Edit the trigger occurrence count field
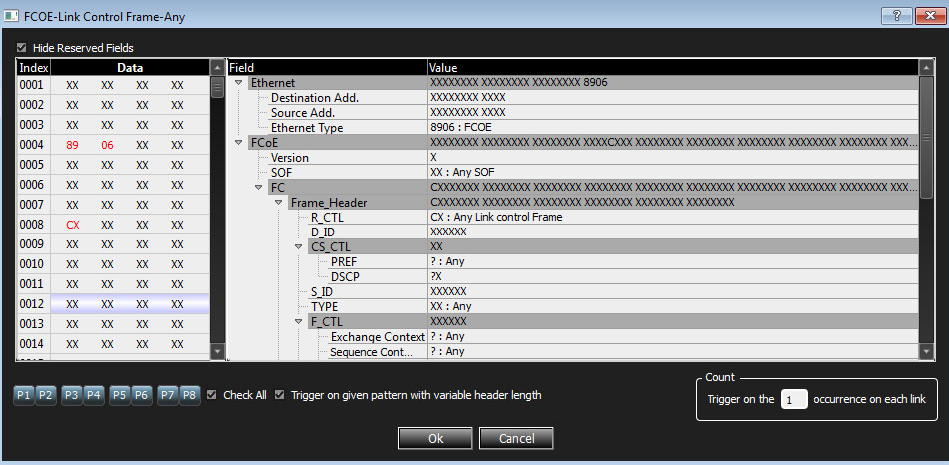949x465 pixels. [794, 400]
